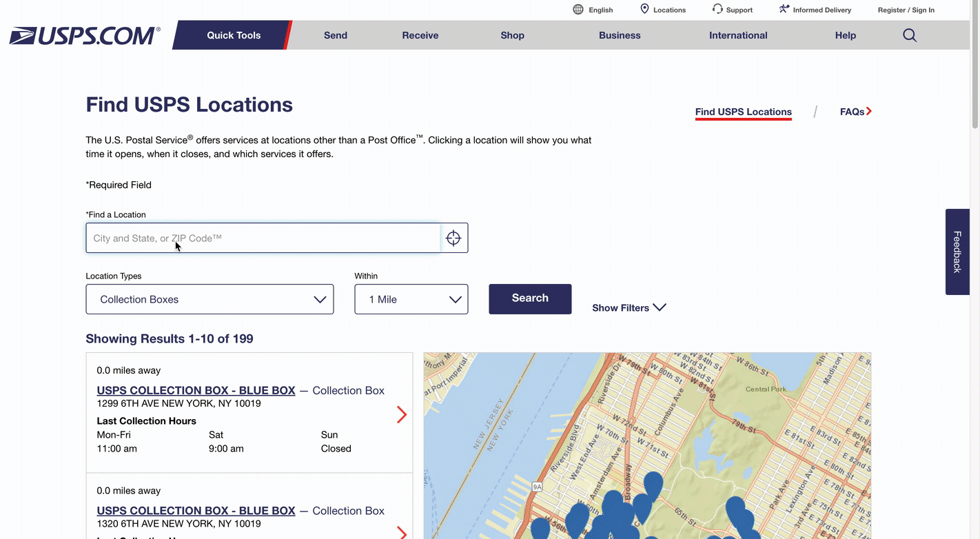Expand Show Filters options
The width and height of the screenshot is (980, 539).
coord(629,307)
